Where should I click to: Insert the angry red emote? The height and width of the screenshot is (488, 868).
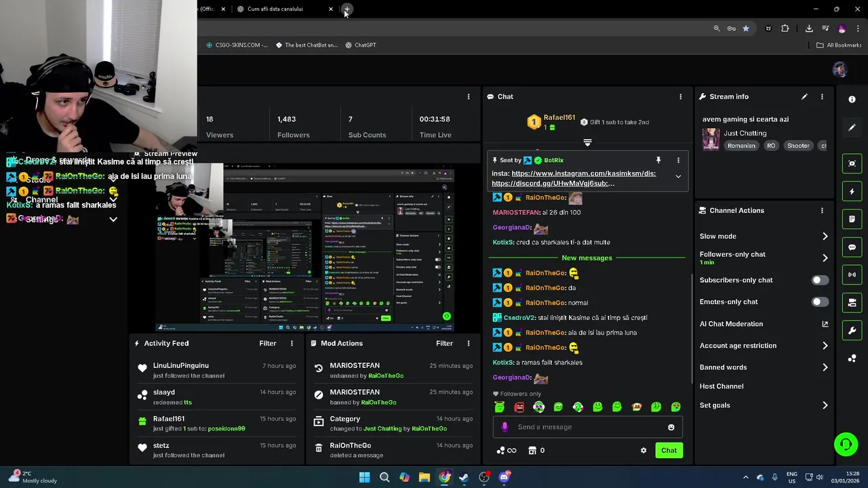(x=519, y=407)
